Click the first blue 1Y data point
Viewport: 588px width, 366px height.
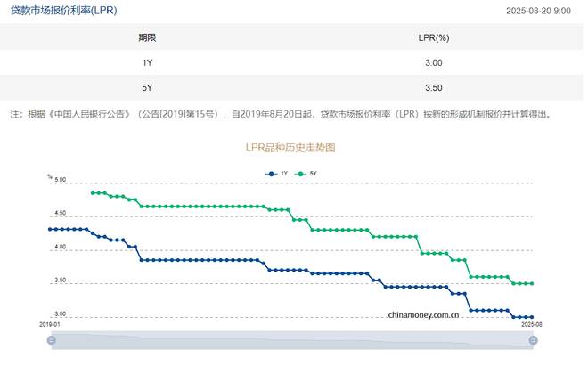pos(50,229)
